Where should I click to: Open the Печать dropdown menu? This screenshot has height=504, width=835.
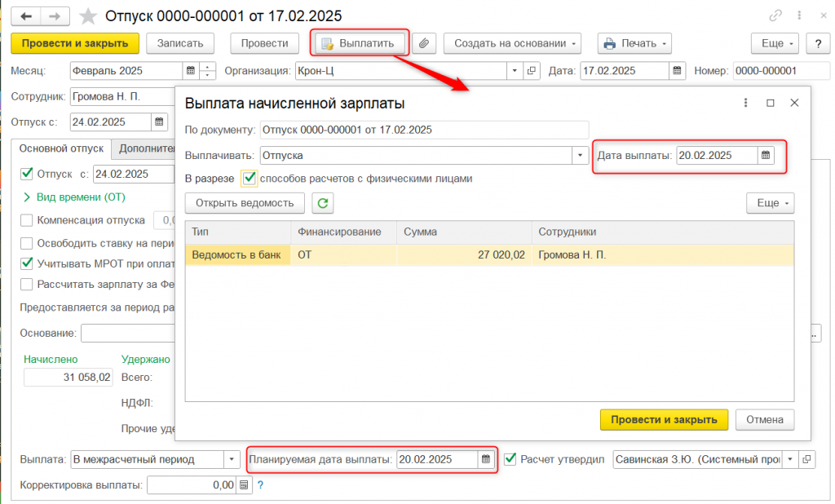634,43
